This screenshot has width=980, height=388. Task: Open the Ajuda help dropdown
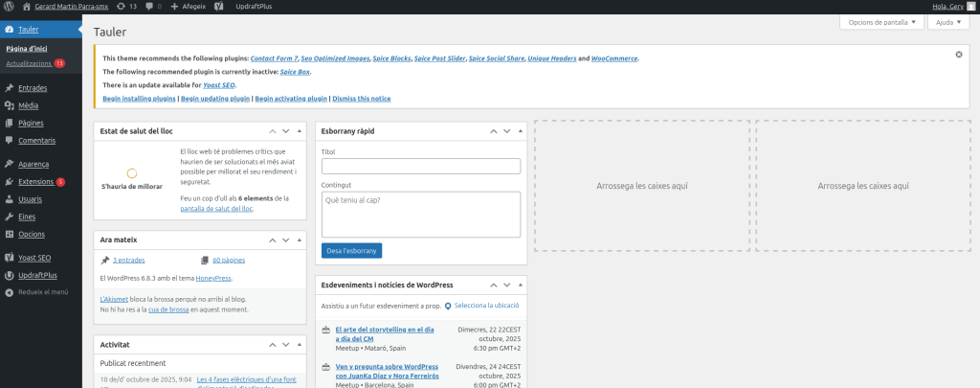(948, 22)
